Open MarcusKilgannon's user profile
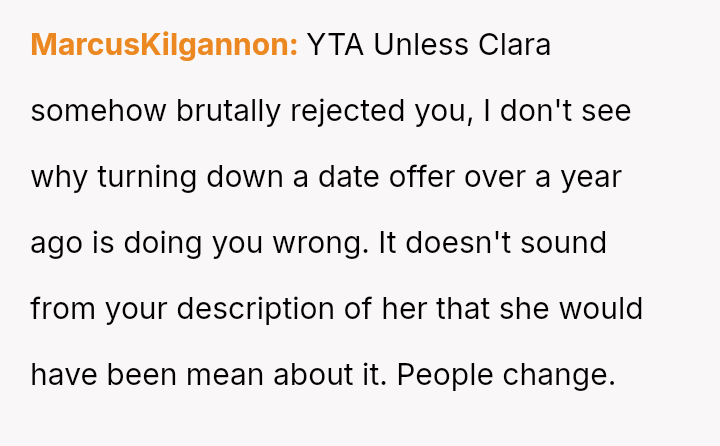The image size is (720, 446). click(164, 45)
